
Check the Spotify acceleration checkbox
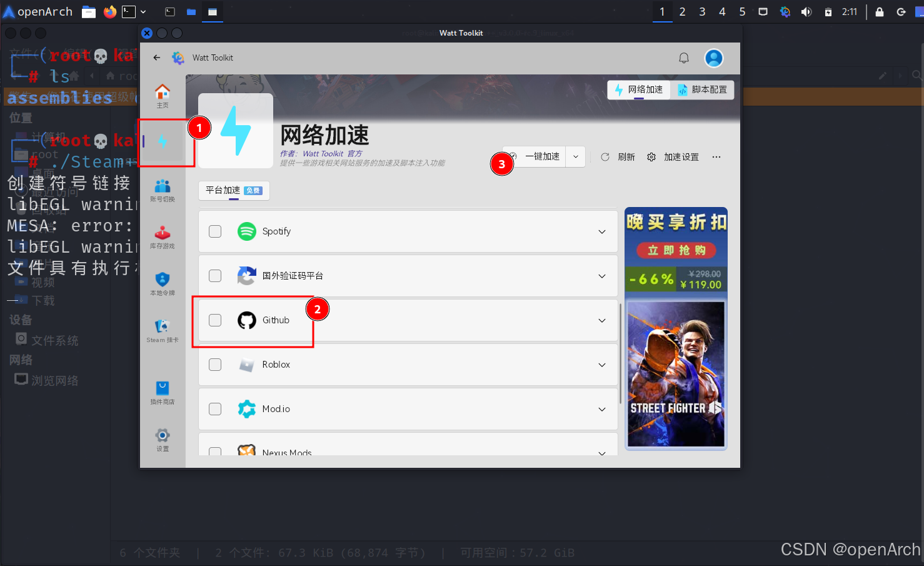pos(215,231)
